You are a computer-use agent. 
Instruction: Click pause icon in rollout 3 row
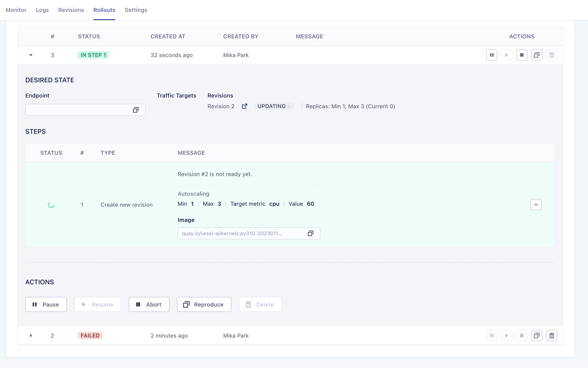pos(492,55)
